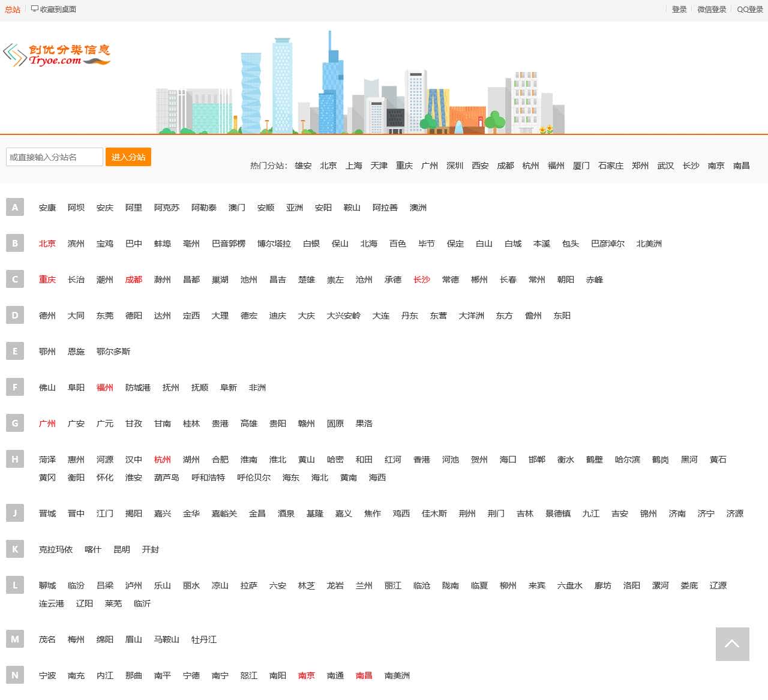Image resolution: width=768 pixels, height=700 pixels.
Task: Select the letter M index badge
Action: point(15,639)
